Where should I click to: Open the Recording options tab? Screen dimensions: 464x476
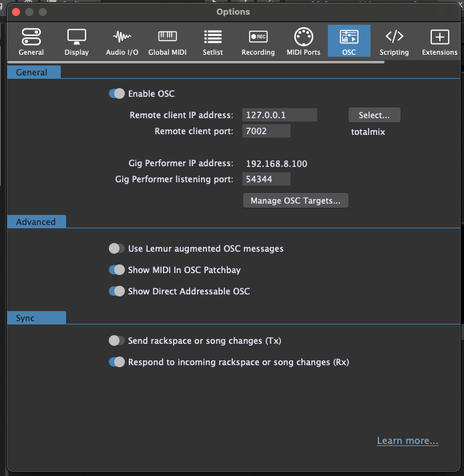click(258, 41)
